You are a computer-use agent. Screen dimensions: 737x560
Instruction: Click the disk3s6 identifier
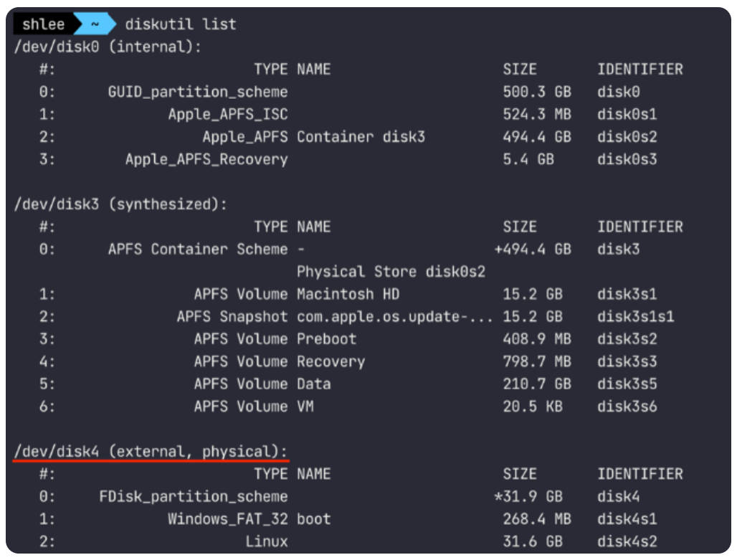point(627,407)
